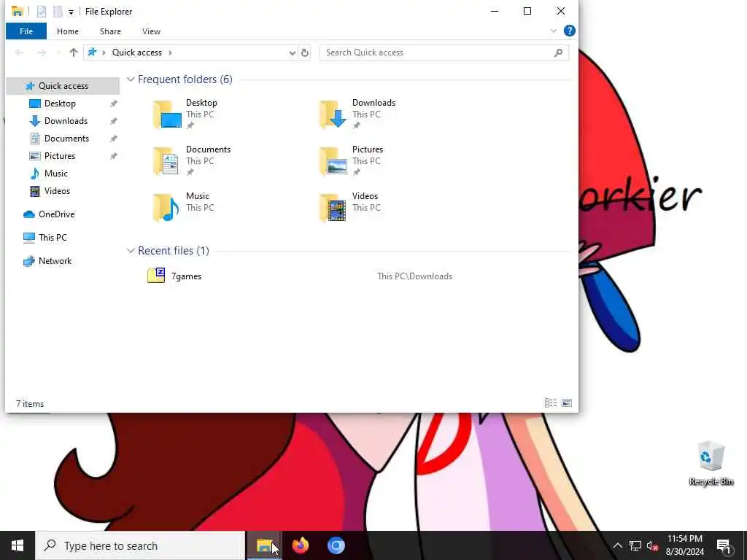Click the Search Quick access field

coord(444,52)
